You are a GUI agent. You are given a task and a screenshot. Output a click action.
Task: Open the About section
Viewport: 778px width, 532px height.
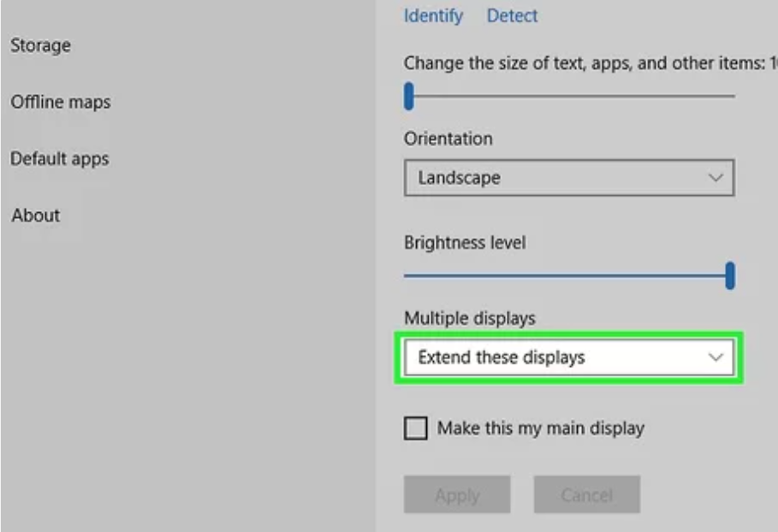coord(36,216)
